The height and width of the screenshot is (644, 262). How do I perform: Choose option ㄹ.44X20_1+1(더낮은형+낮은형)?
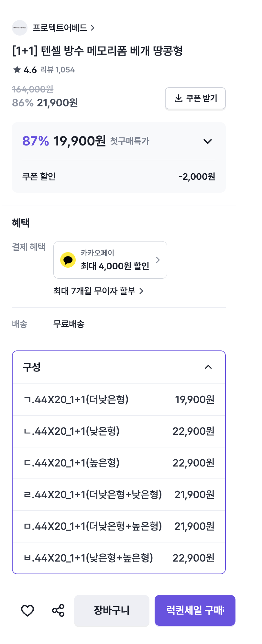(119, 495)
